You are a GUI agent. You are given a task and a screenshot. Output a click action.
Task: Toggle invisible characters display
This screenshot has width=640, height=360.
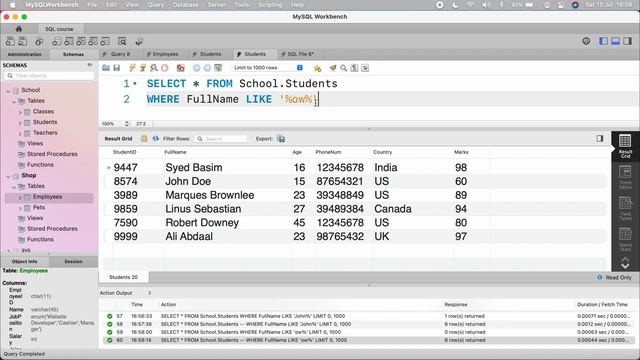354,68
